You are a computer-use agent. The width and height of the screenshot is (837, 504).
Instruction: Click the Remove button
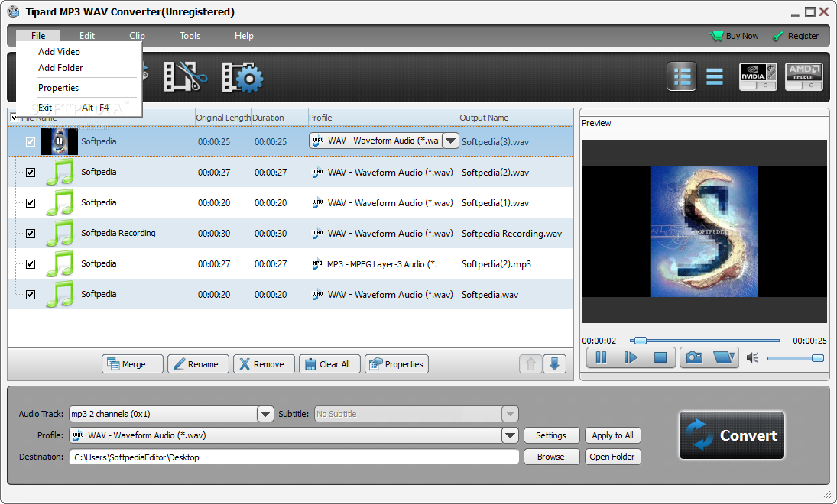tap(264, 363)
